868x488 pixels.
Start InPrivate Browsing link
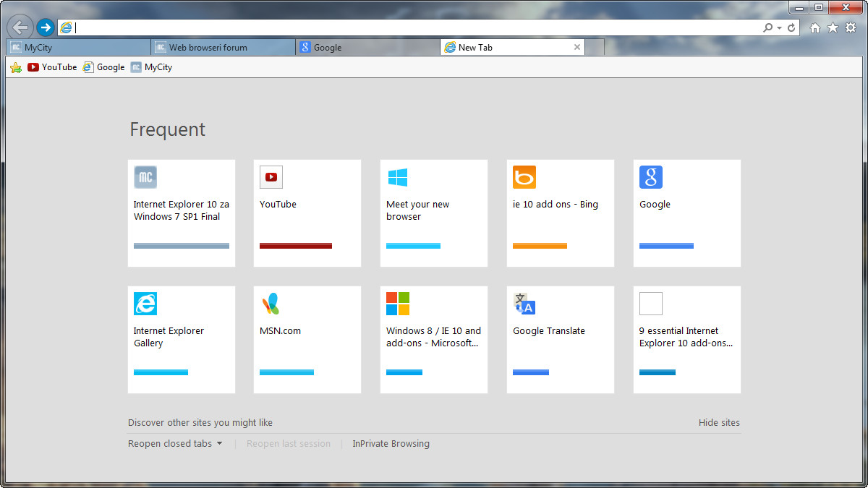click(x=391, y=444)
